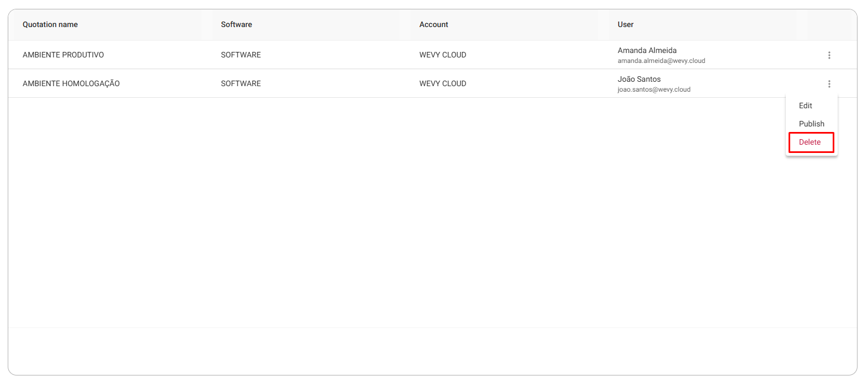868x381 pixels.
Task: Click the User column header
Action: pos(625,24)
